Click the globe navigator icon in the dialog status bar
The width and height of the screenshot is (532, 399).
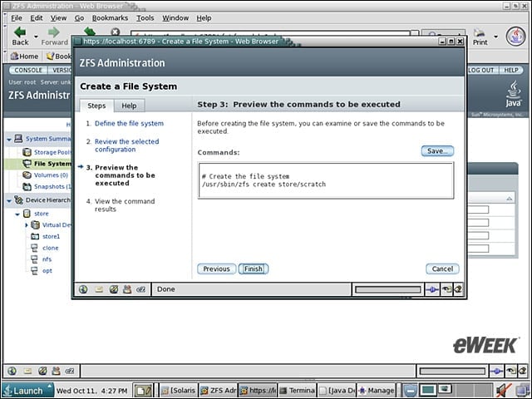(83, 289)
